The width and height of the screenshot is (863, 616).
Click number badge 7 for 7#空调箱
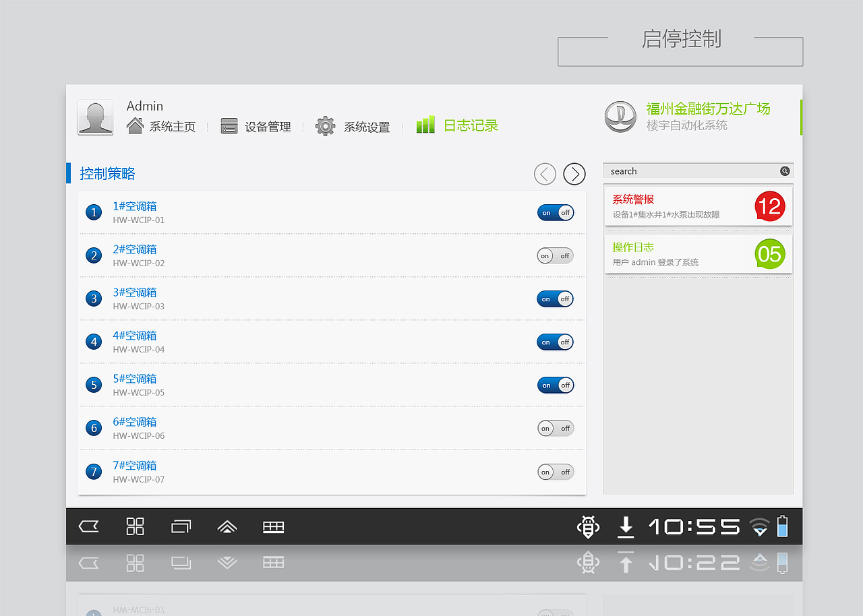click(94, 472)
